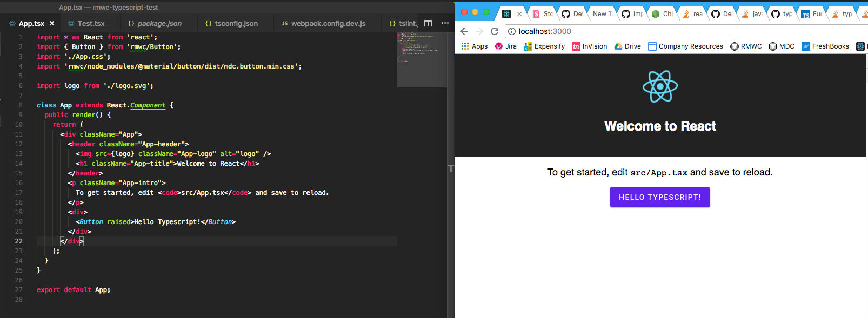Click the code minimap preview in the editor
The height and width of the screenshot is (318, 868).
point(422,59)
